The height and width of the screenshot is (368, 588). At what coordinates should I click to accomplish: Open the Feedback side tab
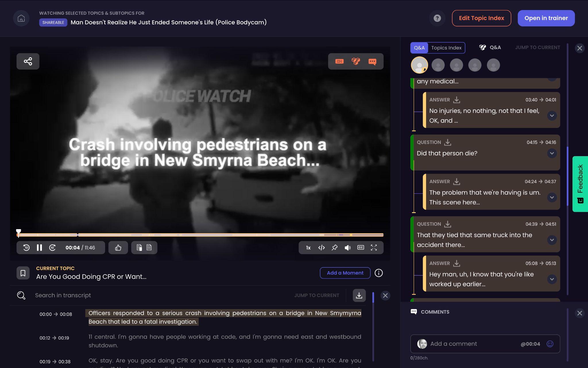coord(580,184)
